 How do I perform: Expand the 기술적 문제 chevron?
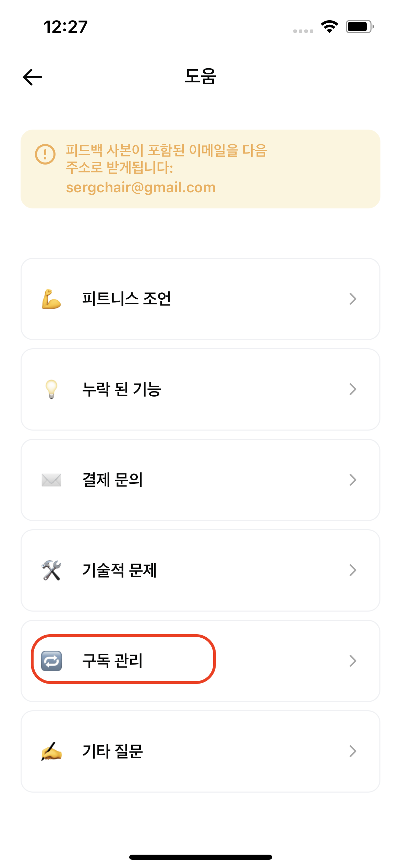[353, 570]
